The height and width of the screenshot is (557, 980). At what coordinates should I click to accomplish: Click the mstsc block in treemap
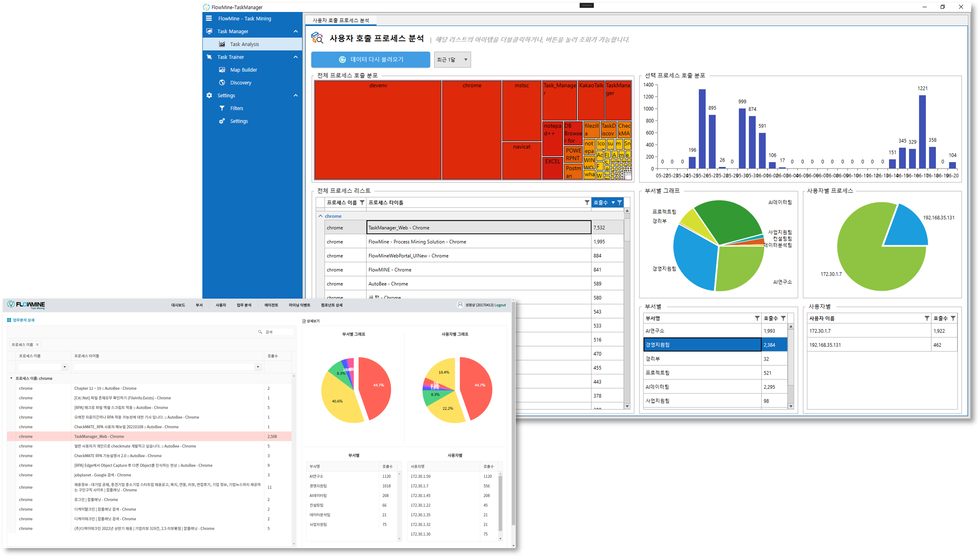click(x=522, y=110)
